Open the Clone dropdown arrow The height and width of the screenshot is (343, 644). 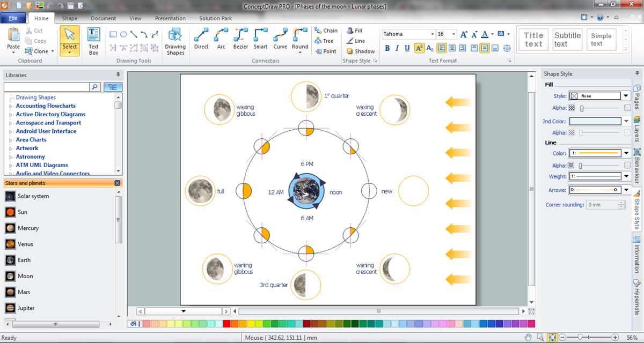click(x=53, y=51)
